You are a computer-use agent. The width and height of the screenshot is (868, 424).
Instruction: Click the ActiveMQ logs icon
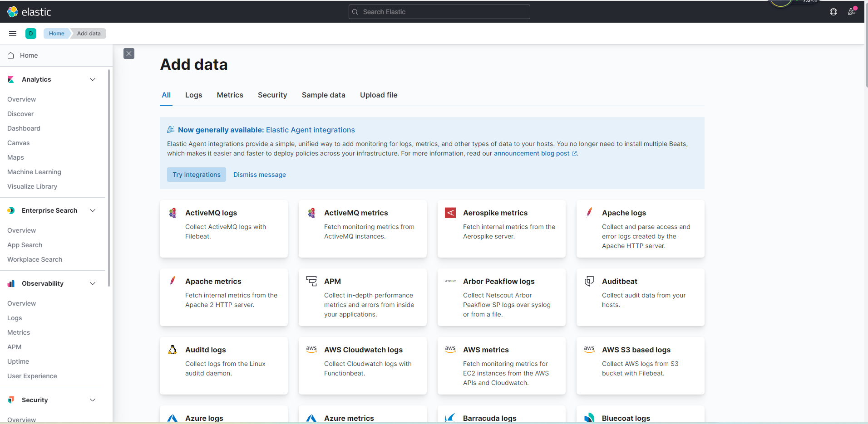click(173, 213)
